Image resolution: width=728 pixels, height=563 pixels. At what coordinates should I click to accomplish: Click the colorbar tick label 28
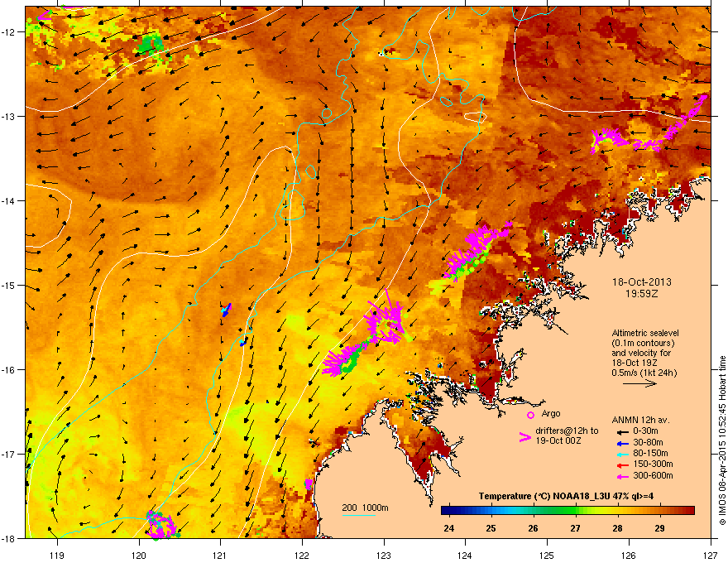tap(617, 528)
